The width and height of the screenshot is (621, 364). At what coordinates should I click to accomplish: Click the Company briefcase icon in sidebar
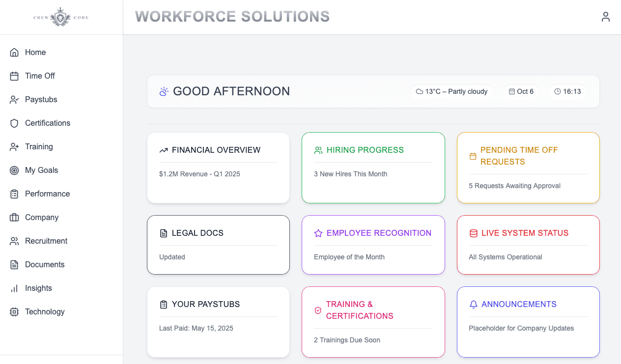14,218
